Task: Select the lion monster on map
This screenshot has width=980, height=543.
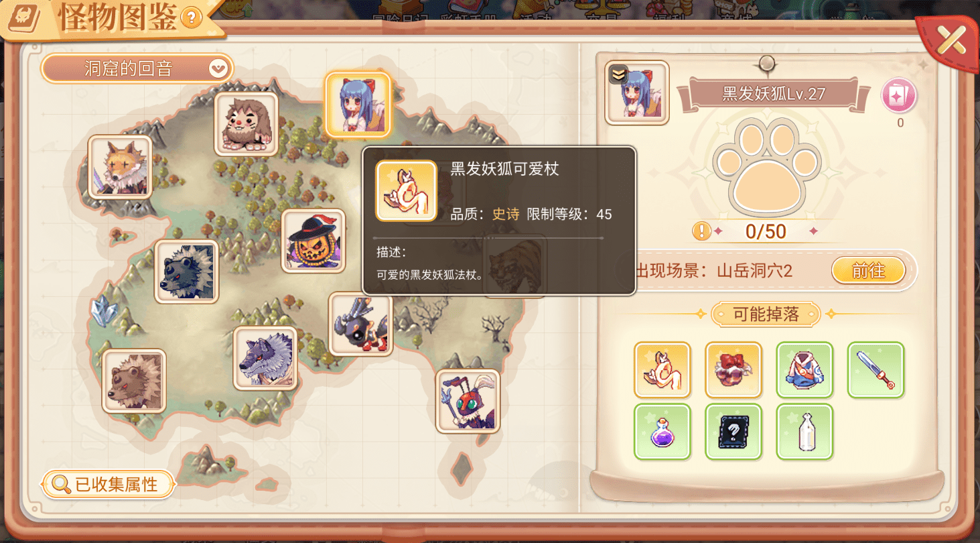Action: click(246, 125)
